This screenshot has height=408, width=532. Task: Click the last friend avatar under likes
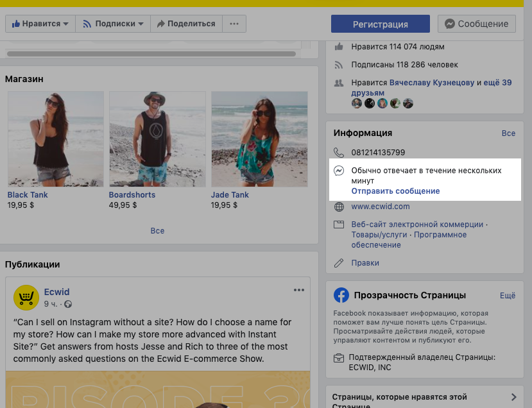[408, 103]
